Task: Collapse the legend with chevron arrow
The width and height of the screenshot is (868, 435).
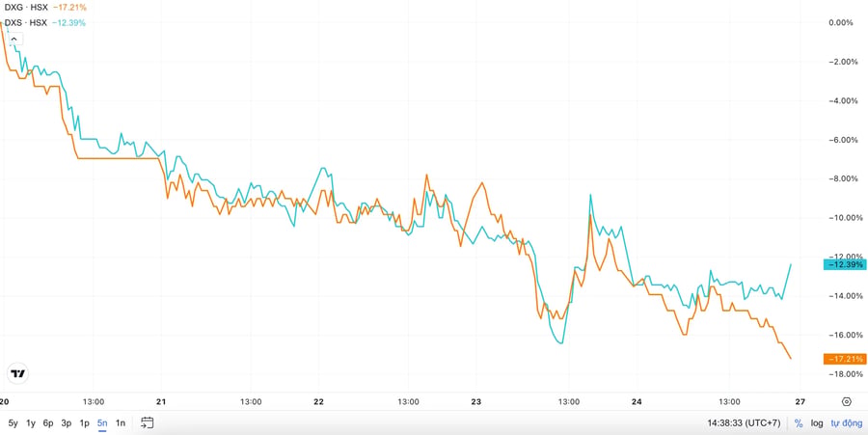Action: click(x=14, y=40)
